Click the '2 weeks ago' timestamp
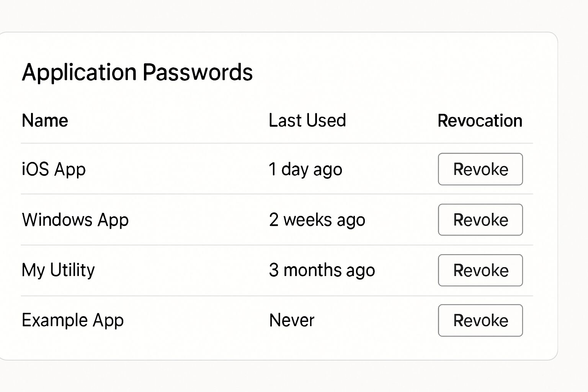 (x=317, y=219)
